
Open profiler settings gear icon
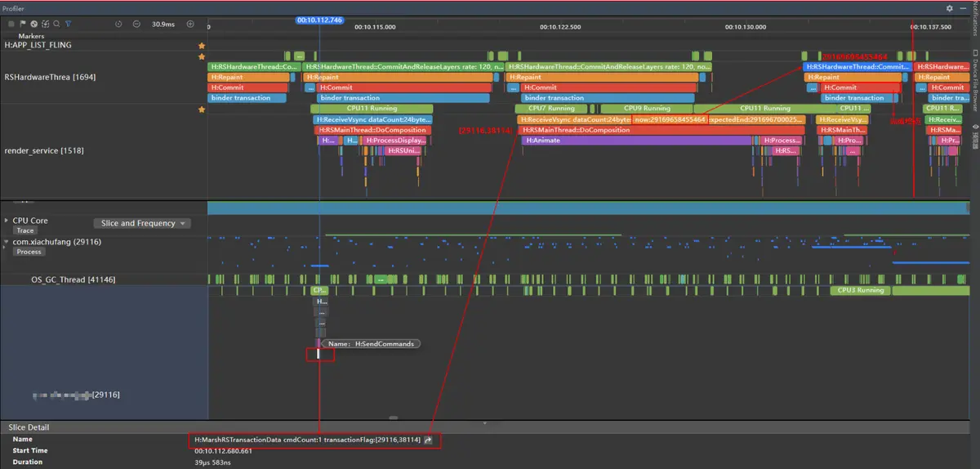949,7
